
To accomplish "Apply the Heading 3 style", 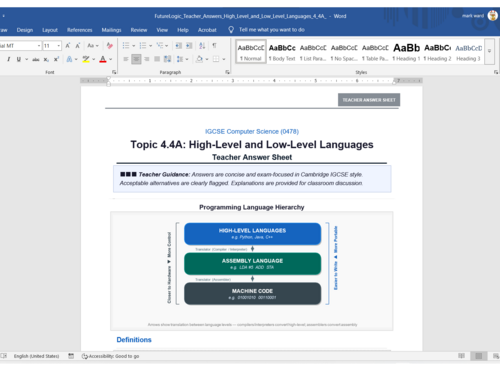I will pos(468,52).
